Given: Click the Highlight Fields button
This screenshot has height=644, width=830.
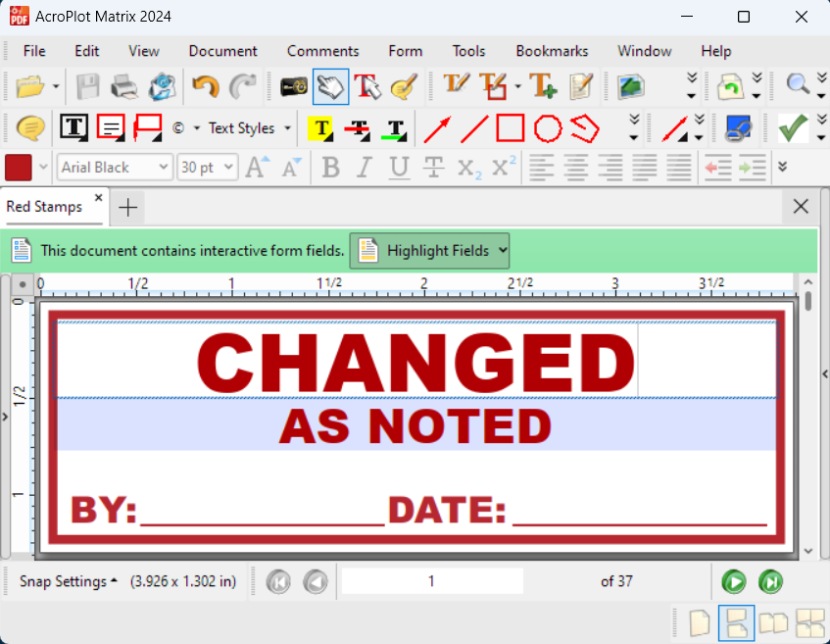Looking at the screenshot, I should (x=429, y=251).
